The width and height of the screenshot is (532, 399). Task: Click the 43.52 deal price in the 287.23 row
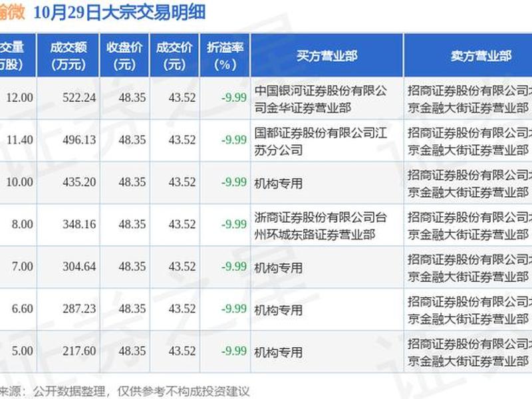click(x=182, y=309)
